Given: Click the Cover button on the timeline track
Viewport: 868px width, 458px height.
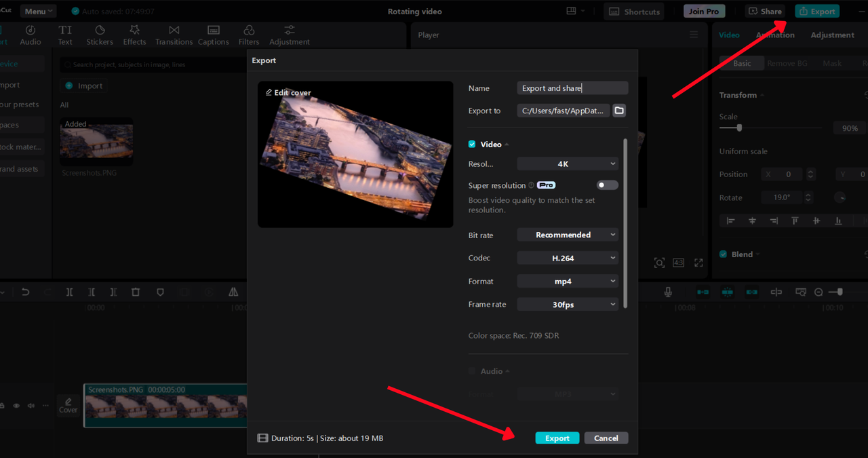Looking at the screenshot, I should pyautogui.click(x=68, y=405).
